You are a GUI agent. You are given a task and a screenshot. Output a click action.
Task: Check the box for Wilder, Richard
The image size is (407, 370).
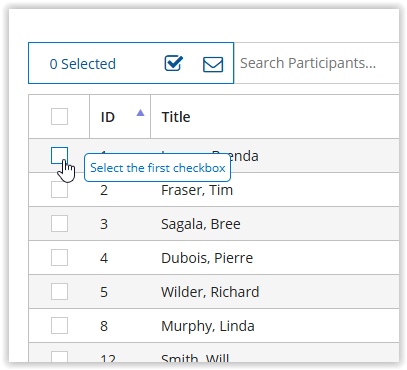(x=59, y=292)
